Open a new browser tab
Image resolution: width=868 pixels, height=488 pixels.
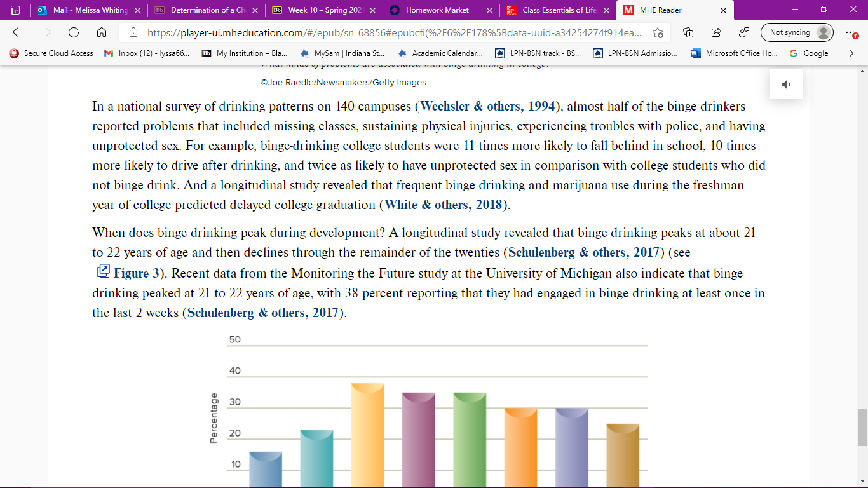(745, 10)
